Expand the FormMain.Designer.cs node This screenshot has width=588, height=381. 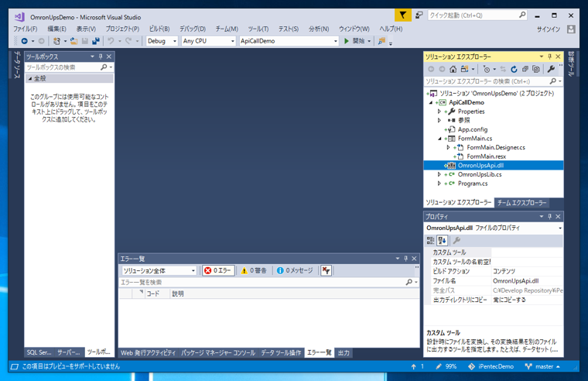tap(448, 147)
